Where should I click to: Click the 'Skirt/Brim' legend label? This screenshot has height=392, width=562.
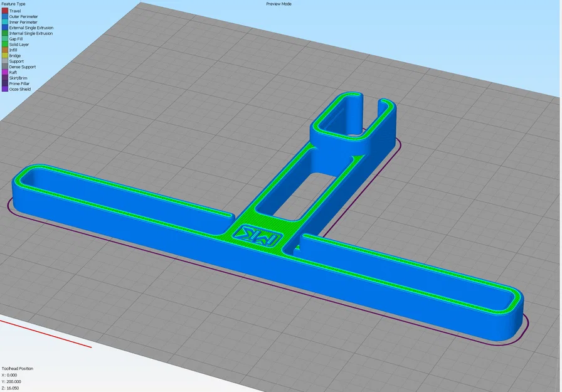point(18,78)
